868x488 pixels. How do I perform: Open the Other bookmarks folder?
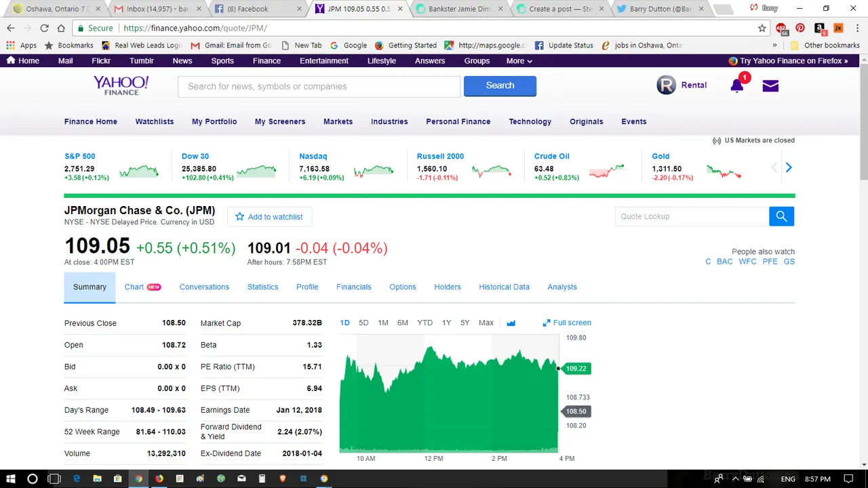click(825, 45)
